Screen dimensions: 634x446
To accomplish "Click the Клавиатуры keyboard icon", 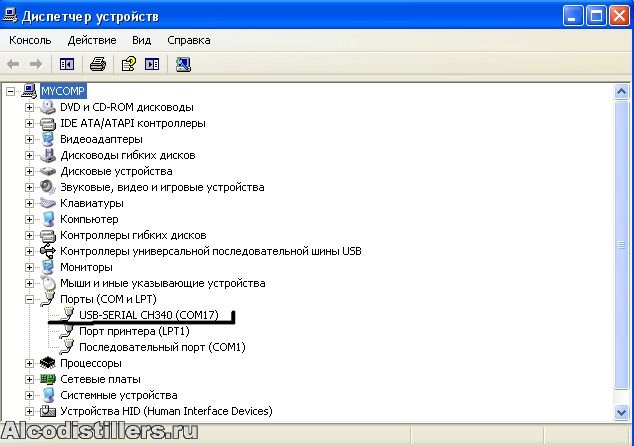I will click(48, 203).
